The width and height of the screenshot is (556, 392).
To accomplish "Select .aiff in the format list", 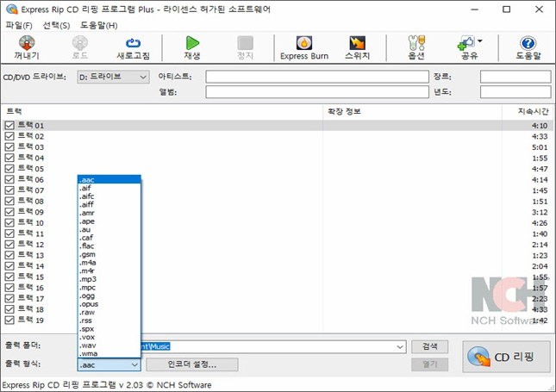I will [x=109, y=204].
